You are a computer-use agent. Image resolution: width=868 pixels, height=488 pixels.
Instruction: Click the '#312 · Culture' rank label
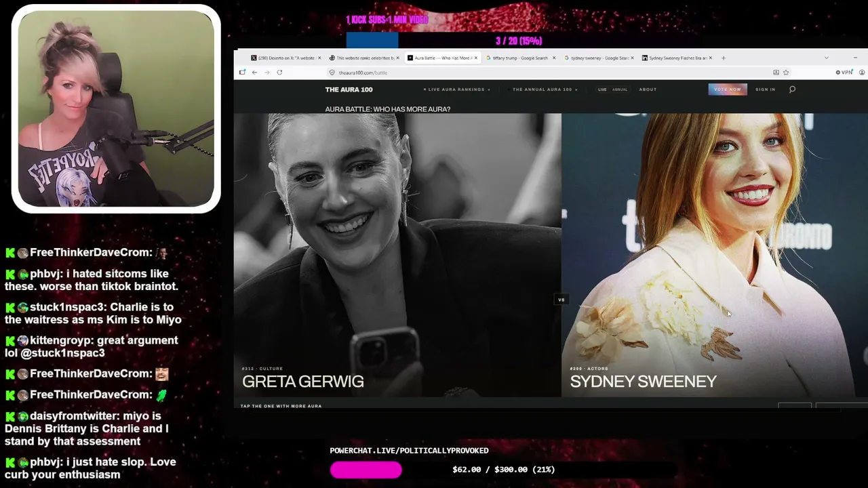(x=262, y=369)
